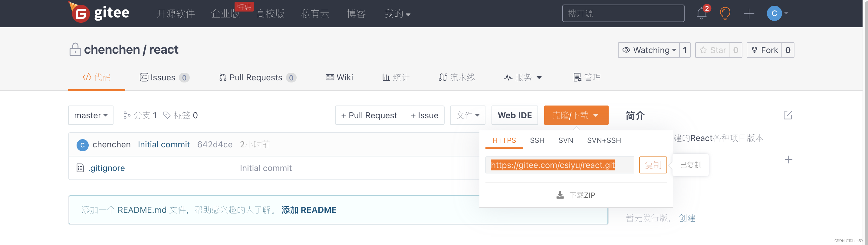Click the 复制 copy button
Screen dimensions: 868x245
tap(653, 165)
